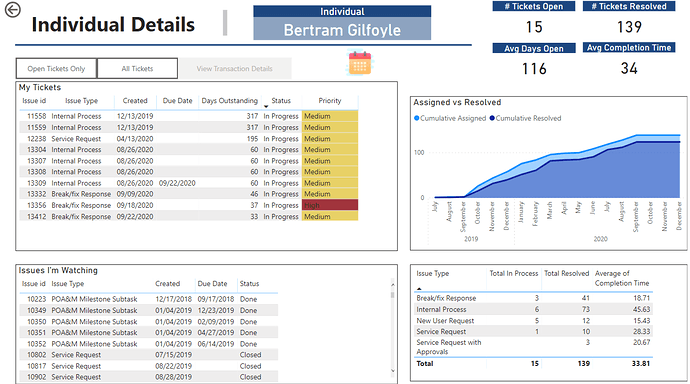Select watched issue 10802 Service Request
Viewport: 690px width, 384px height.
point(149,355)
